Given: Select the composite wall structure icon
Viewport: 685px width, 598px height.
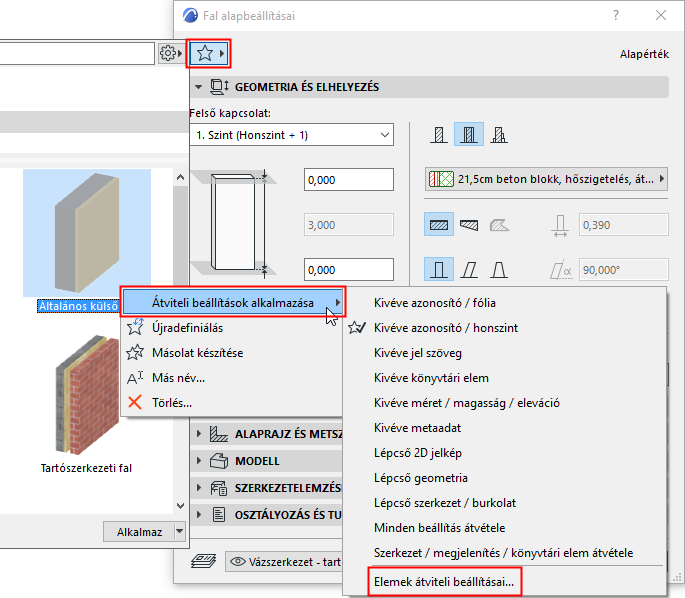Looking at the screenshot, I should (x=469, y=134).
